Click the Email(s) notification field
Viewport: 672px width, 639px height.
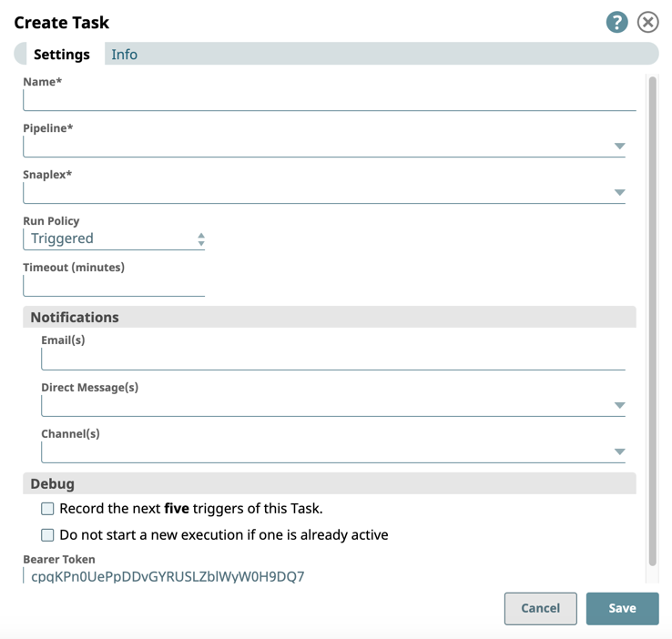tap(332, 359)
